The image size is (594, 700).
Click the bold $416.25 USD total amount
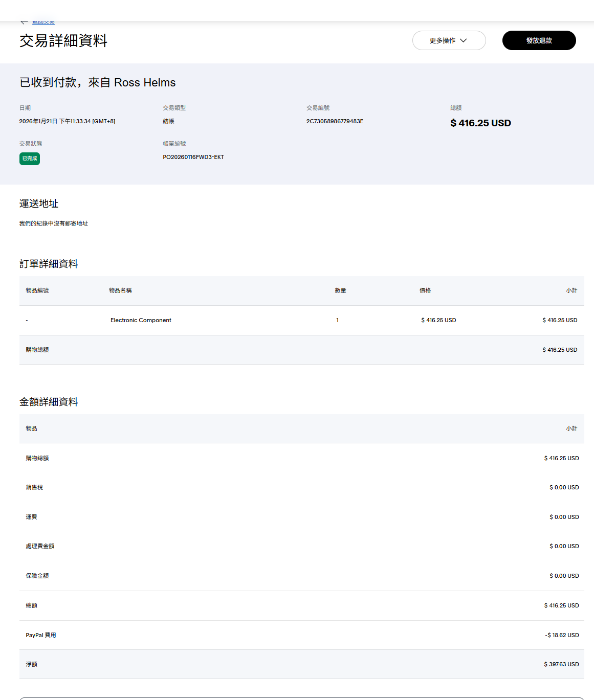point(480,123)
